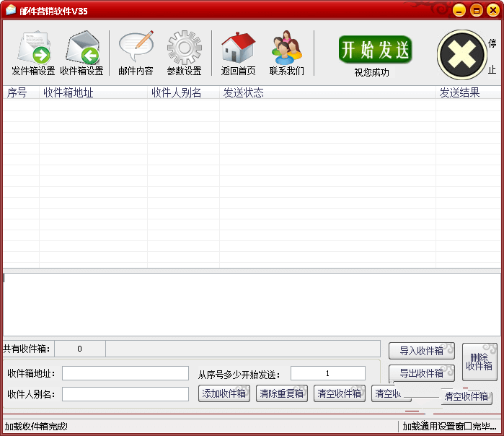Viewport: 504px width, 436px height.
Task: Click the 发送状态 column header
Action: click(327, 92)
